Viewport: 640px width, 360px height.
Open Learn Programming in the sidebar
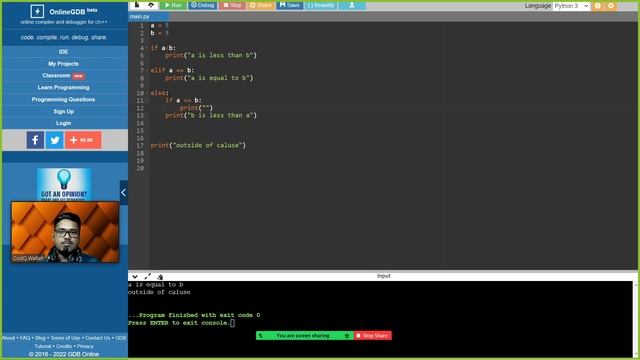(x=64, y=87)
